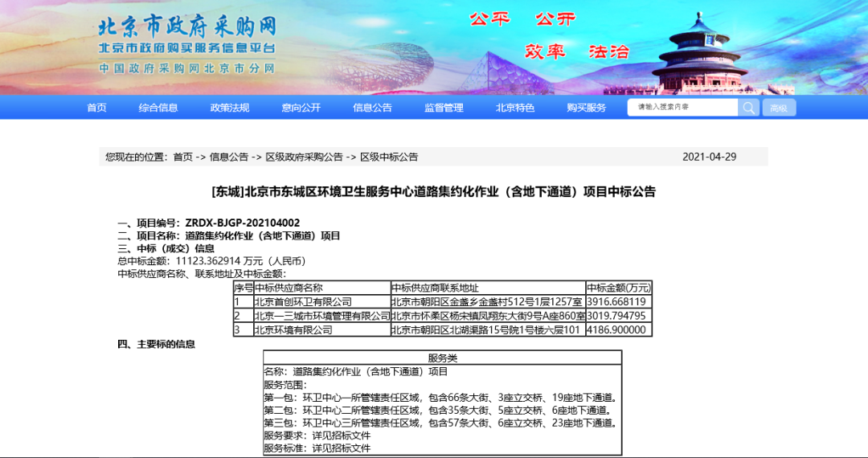Click the 首页 breadcrumb link
Viewport: 868px width, 458px height.
pos(182,157)
